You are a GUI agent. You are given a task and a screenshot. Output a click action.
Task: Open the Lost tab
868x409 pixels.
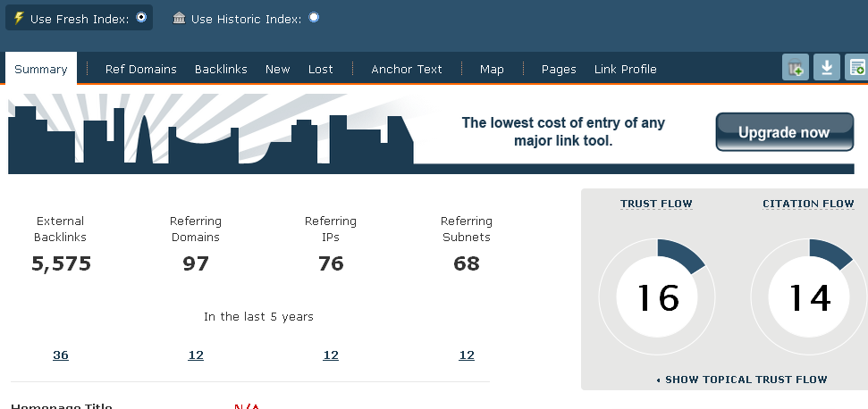click(x=321, y=69)
